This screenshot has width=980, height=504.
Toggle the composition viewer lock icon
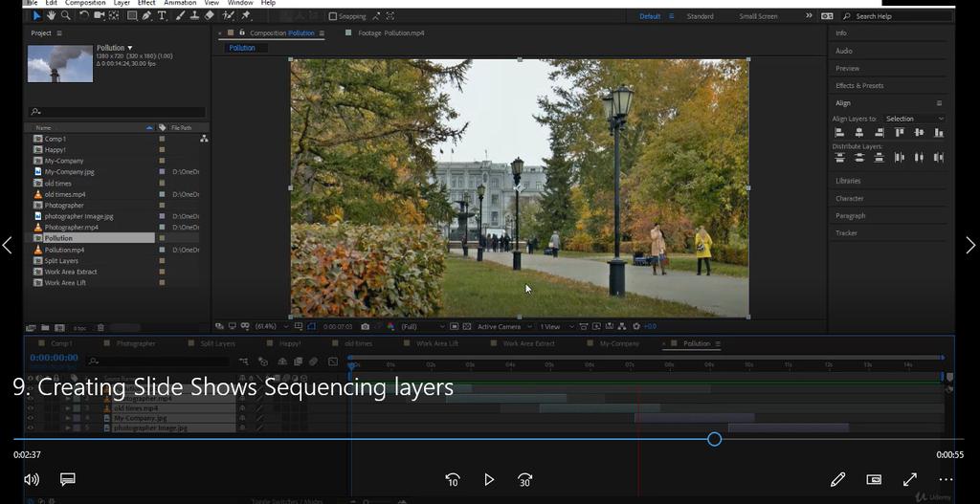242,33
